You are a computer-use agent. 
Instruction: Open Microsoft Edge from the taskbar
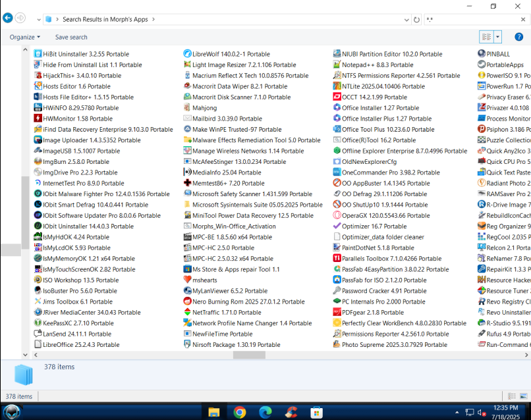coord(265,412)
